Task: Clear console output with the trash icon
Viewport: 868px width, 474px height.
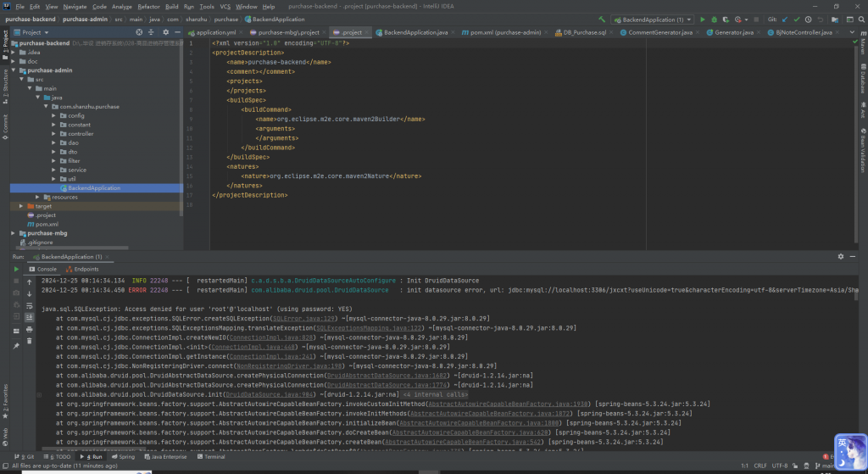Action: click(x=30, y=341)
